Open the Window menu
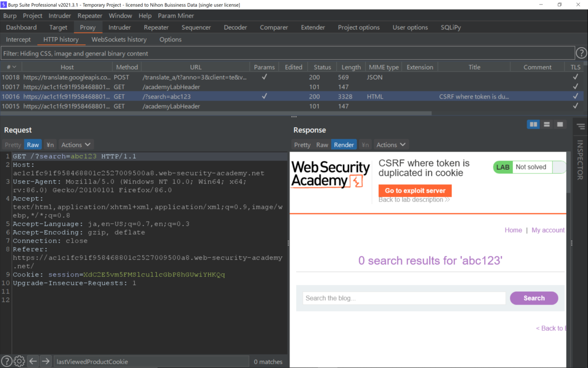The height and width of the screenshot is (368, 588). tap(120, 16)
